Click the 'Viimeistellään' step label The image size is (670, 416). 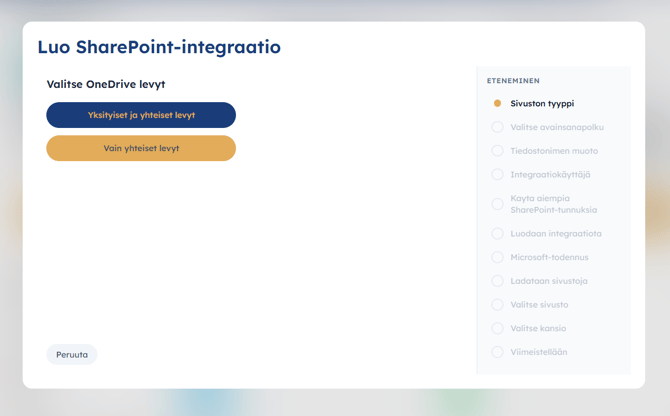(539, 352)
